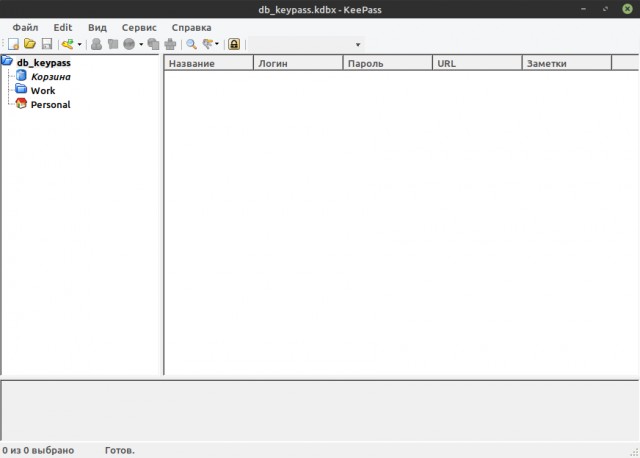The width and height of the screenshot is (640, 458).
Task: Open the Справка menu
Action: click(191, 27)
